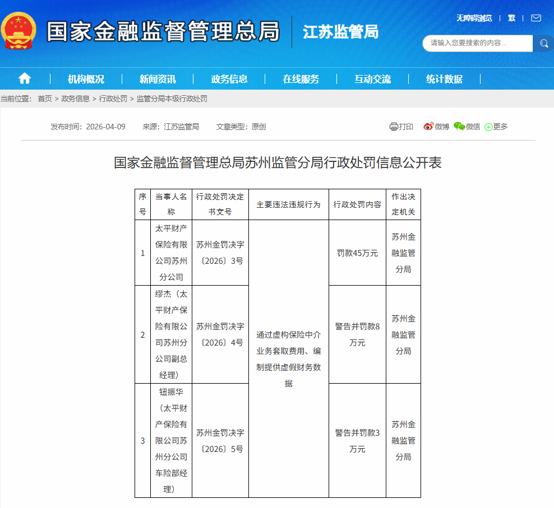Share via the Weibo icon
This screenshot has width=554, height=508.
(428, 126)
